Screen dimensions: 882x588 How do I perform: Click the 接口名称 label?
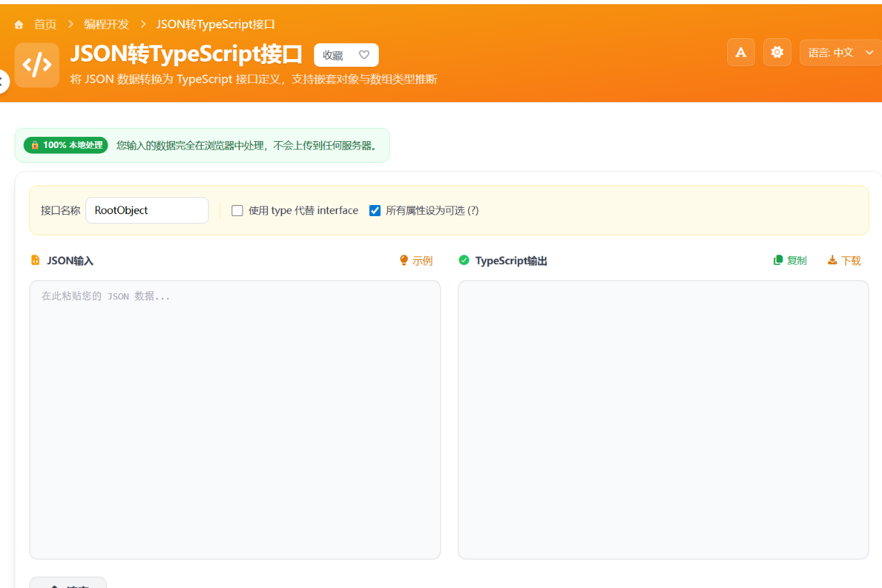pyautogui.click(x=60, y=211)
